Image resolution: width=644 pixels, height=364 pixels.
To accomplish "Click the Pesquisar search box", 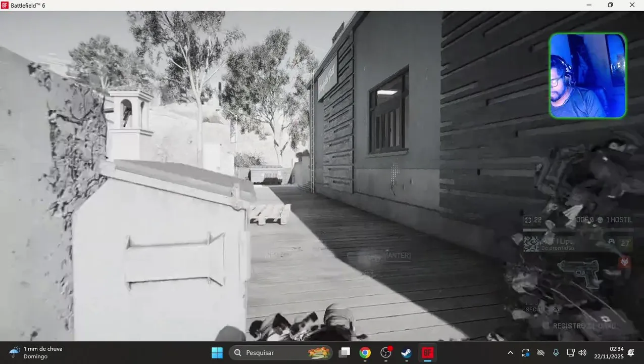I will click(x=281, y=353).
